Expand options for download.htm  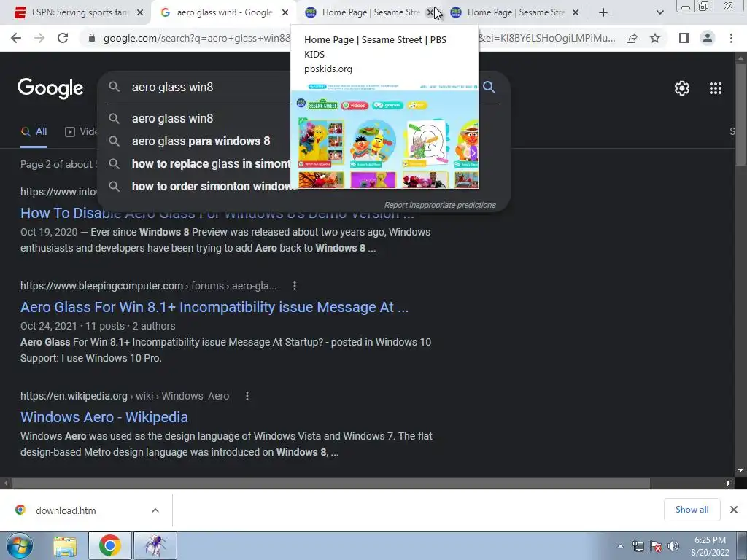(155, 510)
